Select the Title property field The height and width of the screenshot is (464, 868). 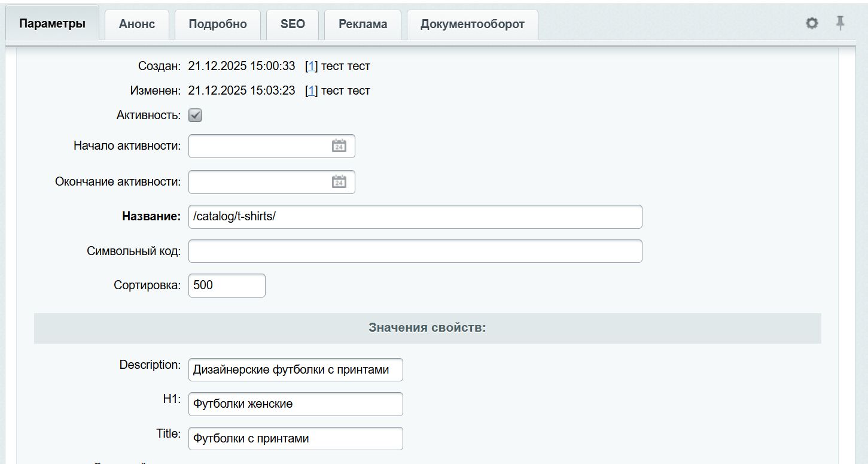(296, 438)
